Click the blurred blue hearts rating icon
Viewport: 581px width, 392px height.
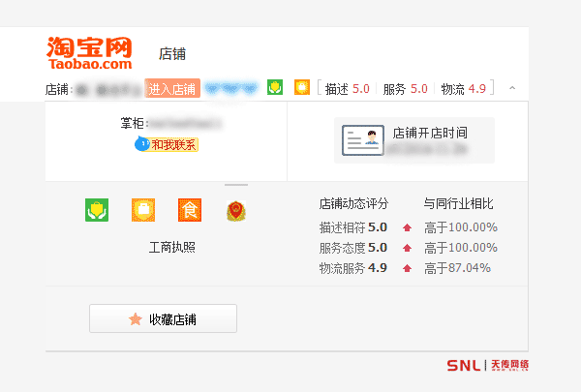(x=231, y=88)
